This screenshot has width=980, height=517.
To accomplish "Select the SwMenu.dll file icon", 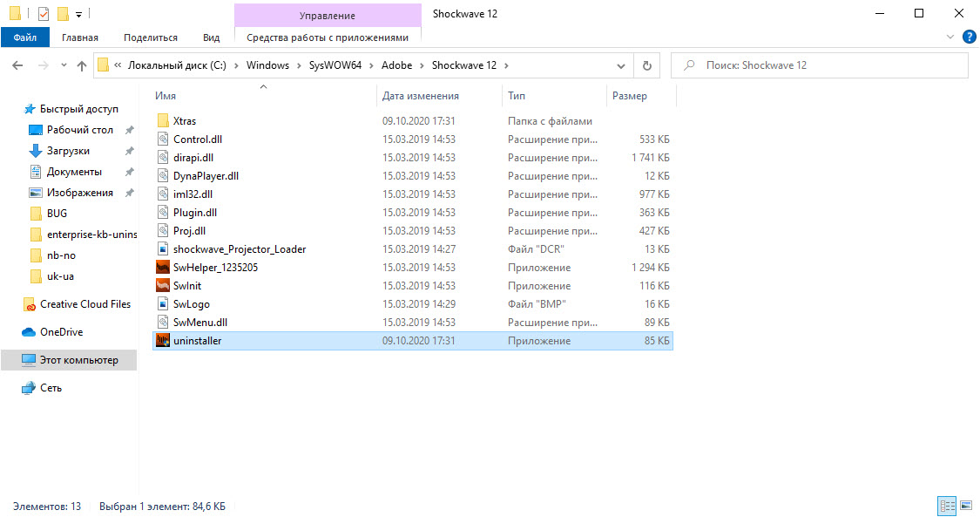I will (x=163, y=322).
